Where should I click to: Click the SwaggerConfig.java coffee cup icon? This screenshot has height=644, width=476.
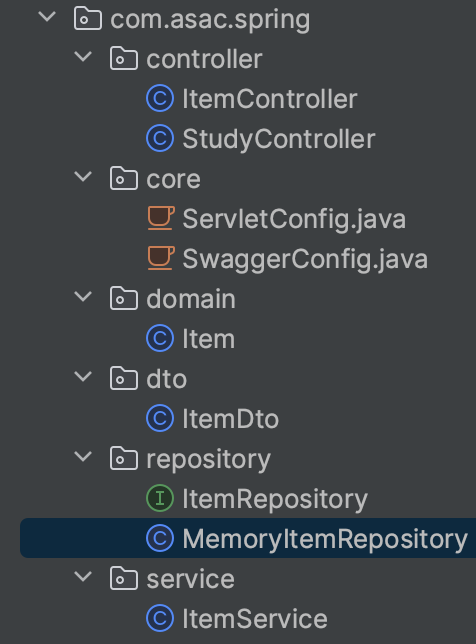point(161,258)
